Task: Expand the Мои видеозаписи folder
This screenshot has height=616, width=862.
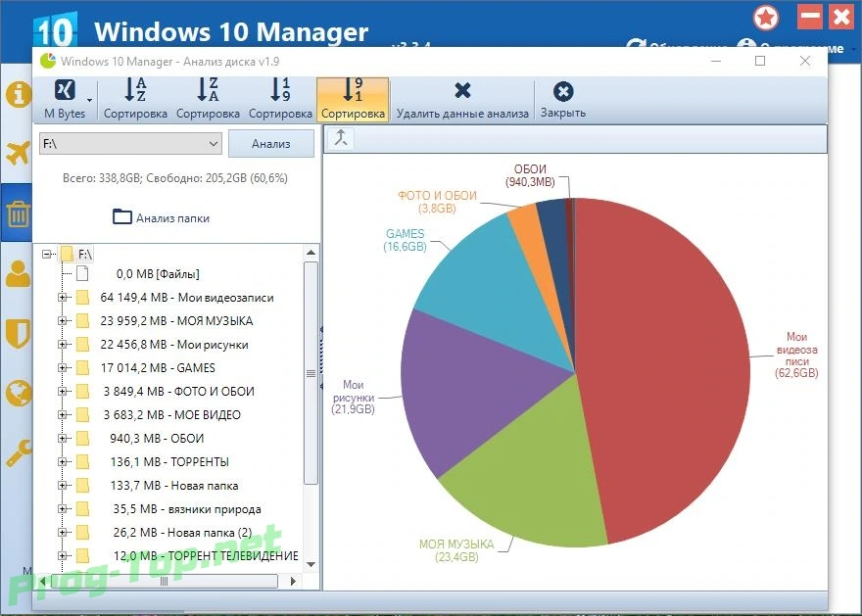Action: (62, 298)
